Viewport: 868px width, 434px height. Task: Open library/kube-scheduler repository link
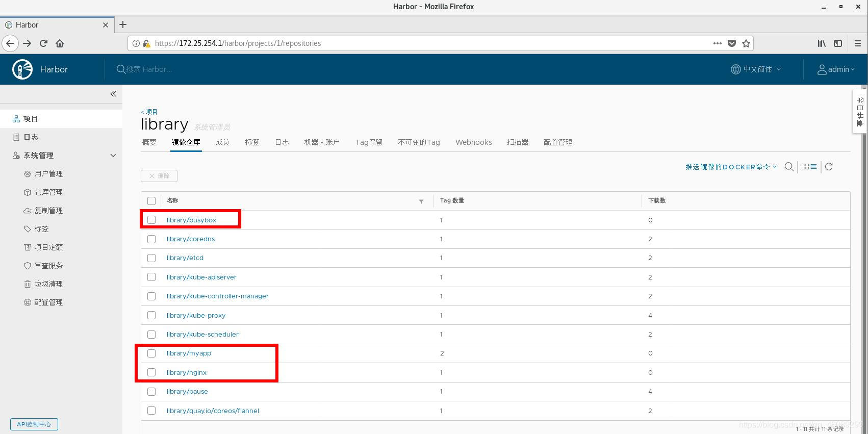202,335
